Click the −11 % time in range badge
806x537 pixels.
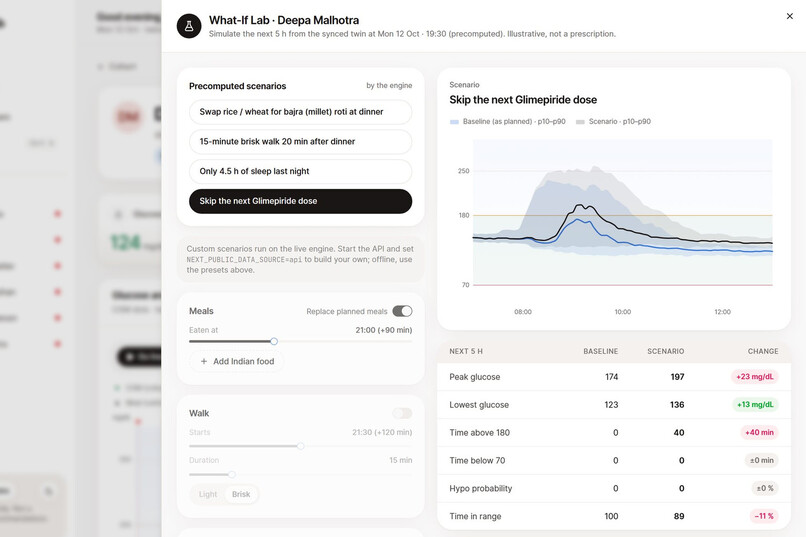point(763,516)
